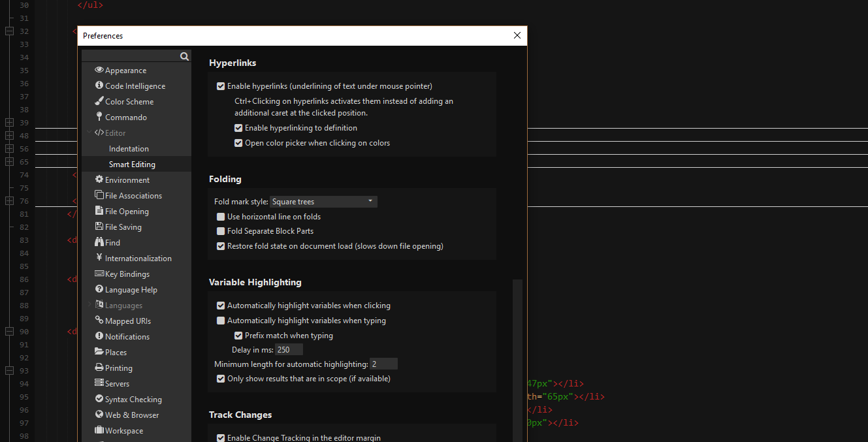868x442 pixels.
Task: Switch to the Indentation settings page
Action: click(x=128, y=148)
